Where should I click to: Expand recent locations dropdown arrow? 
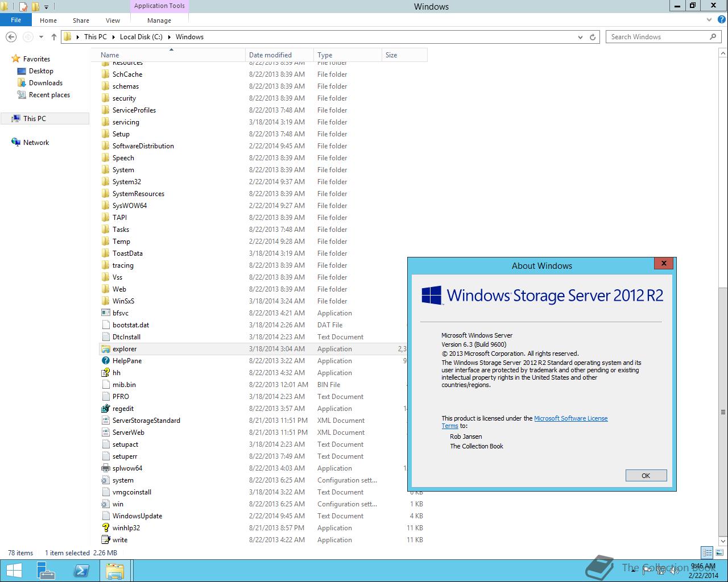click(41, 37)
